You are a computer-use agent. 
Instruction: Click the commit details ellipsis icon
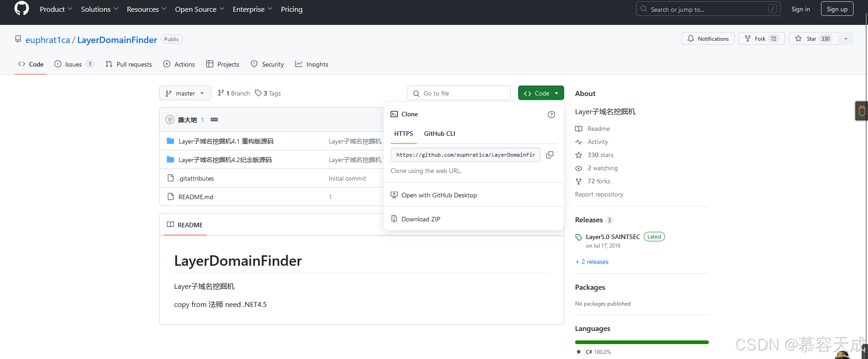(214, 120)
